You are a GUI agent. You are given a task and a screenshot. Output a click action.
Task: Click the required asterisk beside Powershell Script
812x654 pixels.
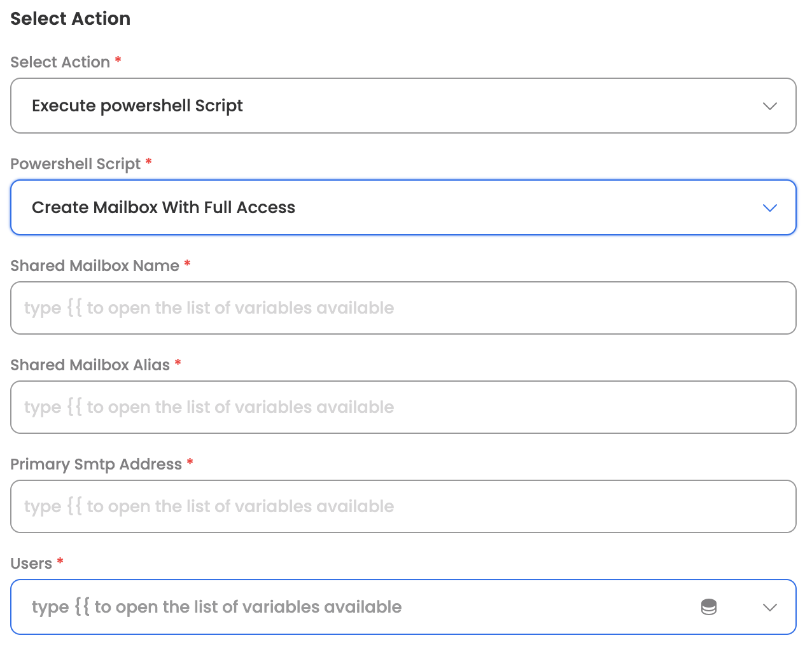(148, 162)
